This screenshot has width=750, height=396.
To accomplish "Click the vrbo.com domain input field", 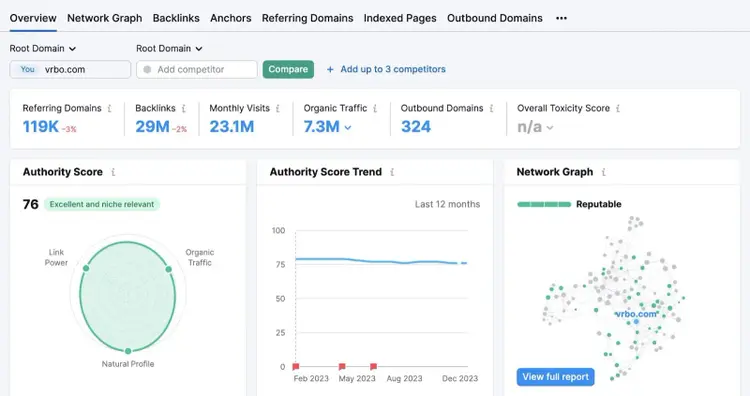I will [x=70, y=69].
